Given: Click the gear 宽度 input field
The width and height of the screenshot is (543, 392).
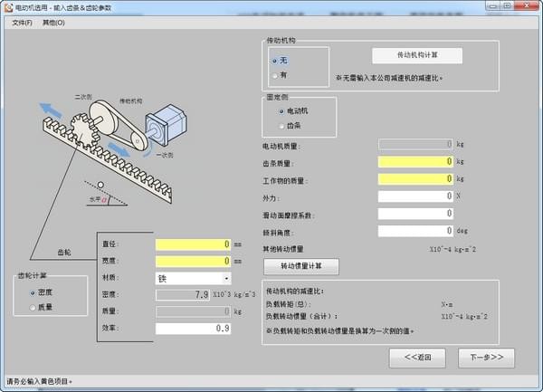Looking at the screenshot, I should coord(193,261).
